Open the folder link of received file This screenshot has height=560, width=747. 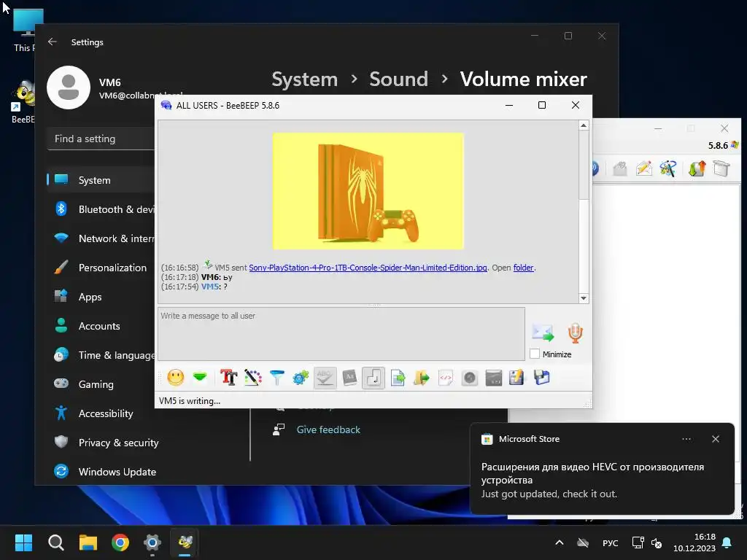[523, 268]
